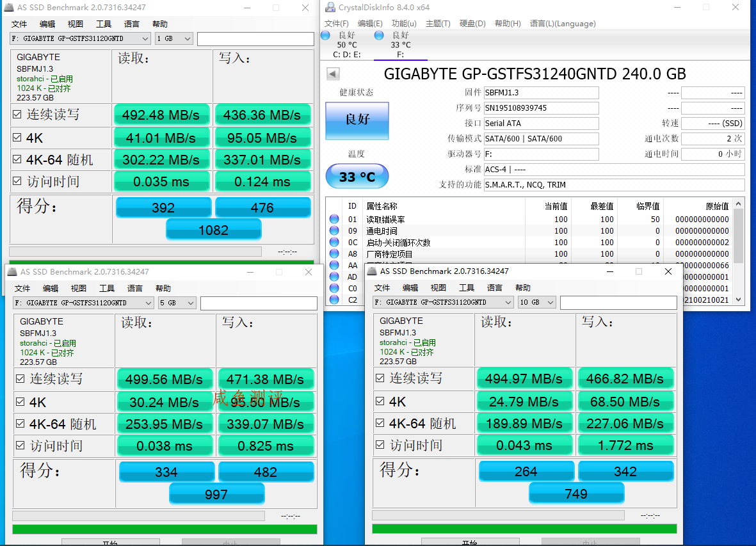Open drive selector in the 10 GB AS SSD window

click(443, 302)
